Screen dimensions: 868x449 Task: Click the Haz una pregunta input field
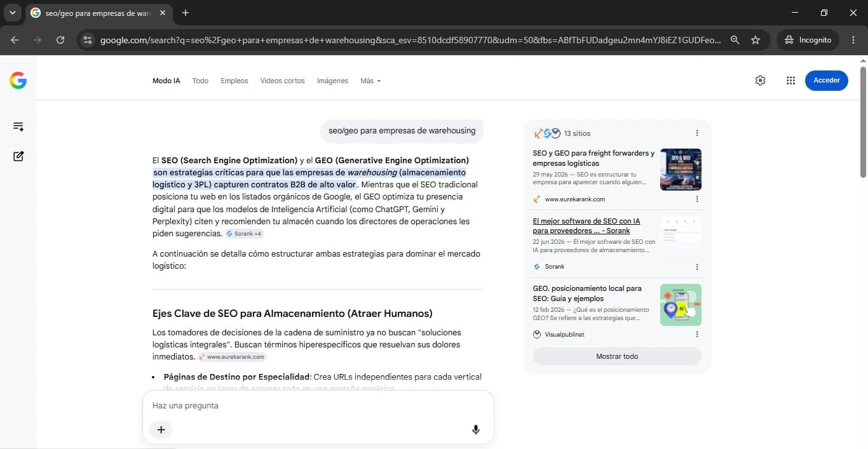tap(318, 406)
